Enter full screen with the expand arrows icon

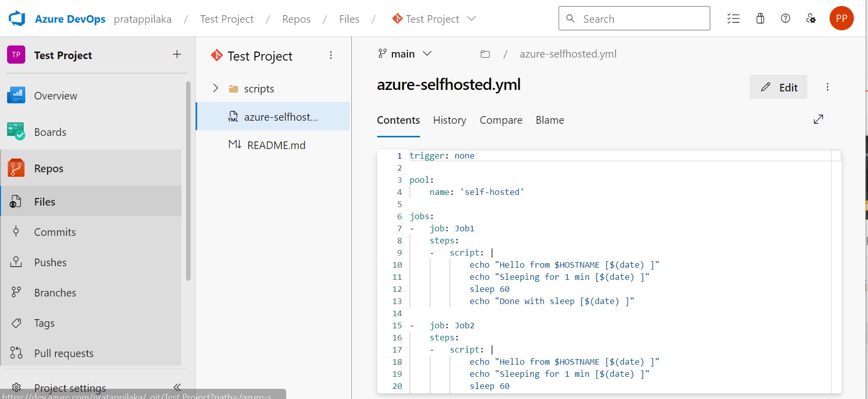pyautogui.click(x=818, y=119)
